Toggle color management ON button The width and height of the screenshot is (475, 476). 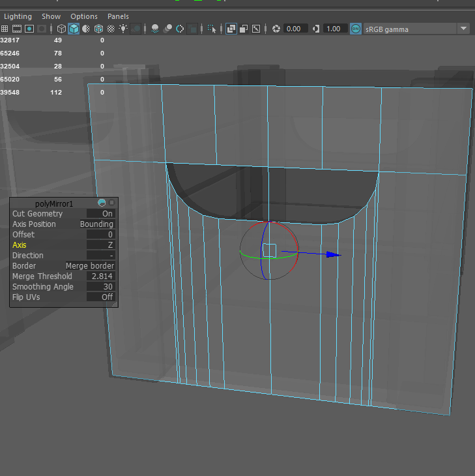[x=355, y=29]
